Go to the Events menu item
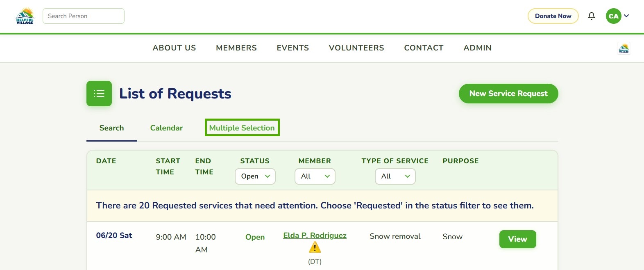This screenshot has width=644, height=270. pos(293,48)
